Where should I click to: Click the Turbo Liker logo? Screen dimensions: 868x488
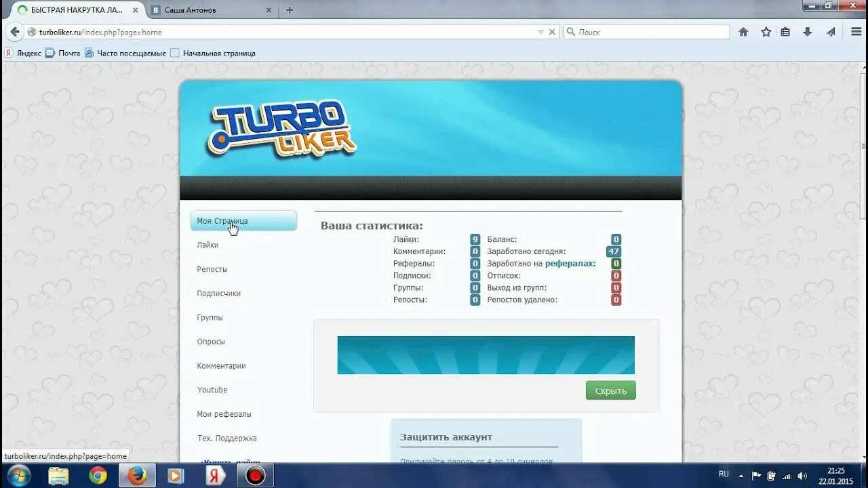click(x=281, y=129)
